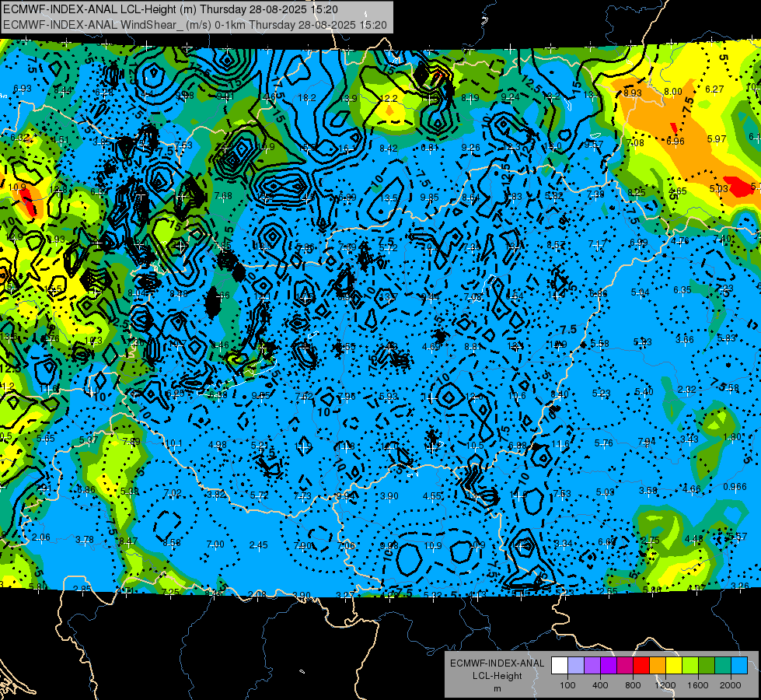Click the grid value 2.45

point(259,545)
